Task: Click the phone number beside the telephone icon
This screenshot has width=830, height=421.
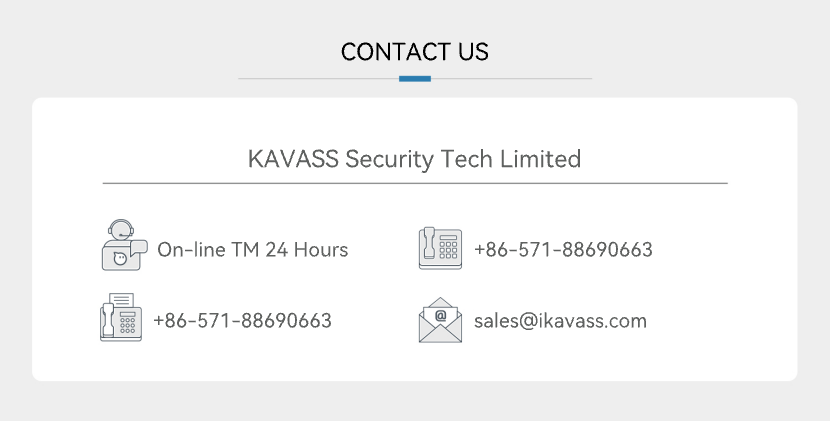Action: point(563,249)
